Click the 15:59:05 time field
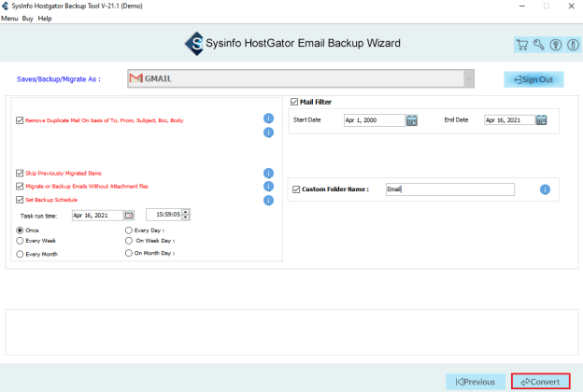583x392 pixels. pyautogui.click(x=164, y=215)
